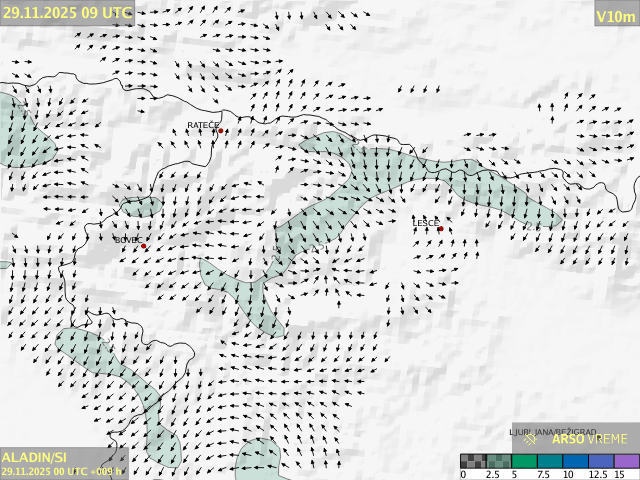Click the Bovec station red marker
Screen dimensions: 640x480
coord(144,246)
